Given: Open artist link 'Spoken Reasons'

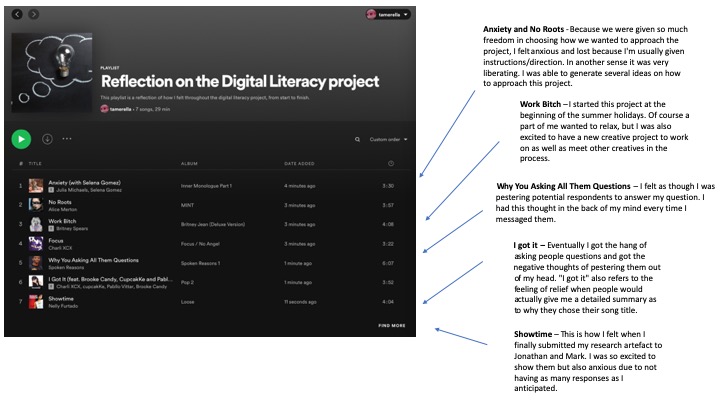Looking at the screenshot, I should [x=67, y=267].
